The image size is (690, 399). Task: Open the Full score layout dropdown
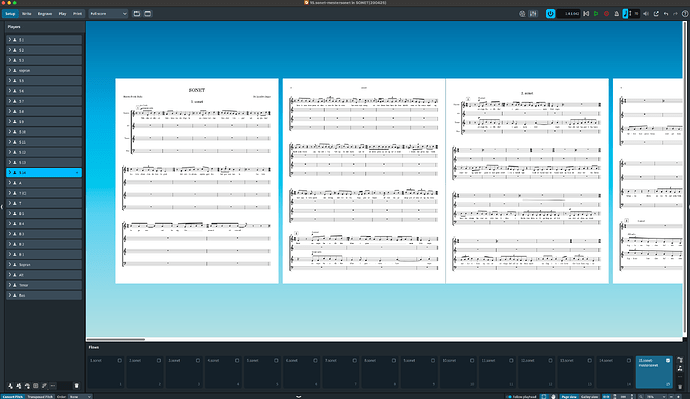pyautogui.click(x=108, y=14)
